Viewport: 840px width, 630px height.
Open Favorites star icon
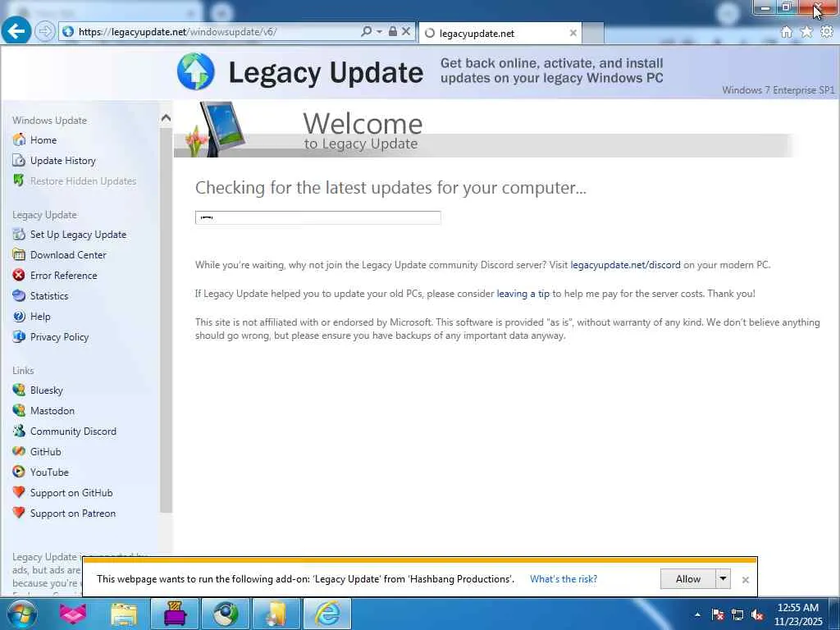pos(806,32)
